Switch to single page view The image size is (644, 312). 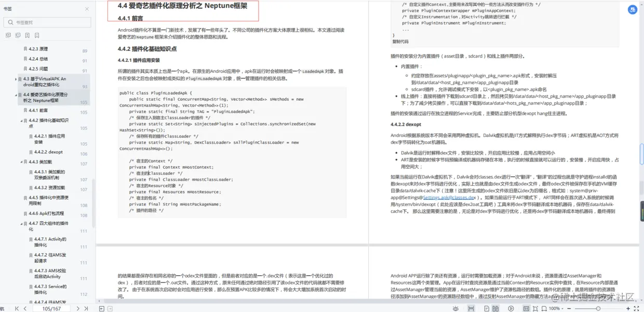click(x=487, y=308)
